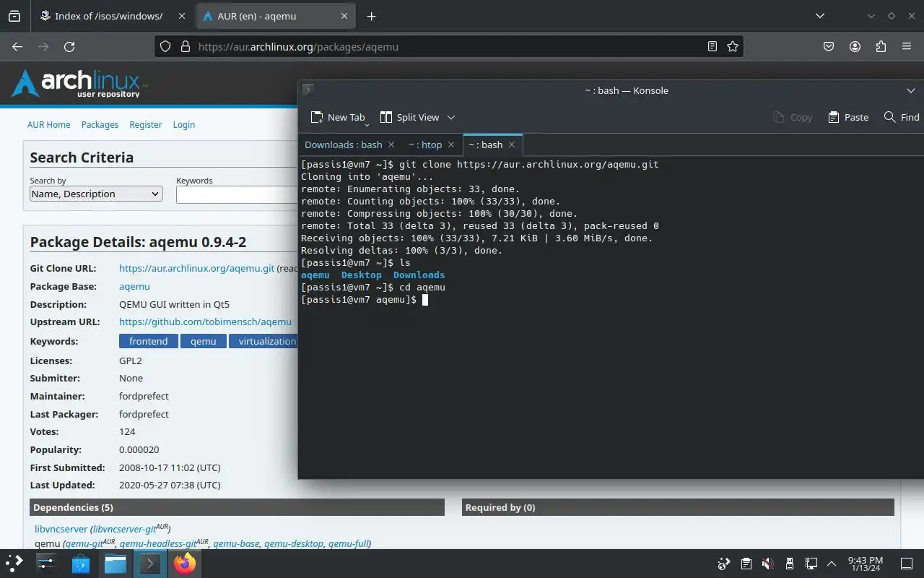Click Split View in Konsole
This screenshot has width=924, height=578.
[x=409, y=117]
